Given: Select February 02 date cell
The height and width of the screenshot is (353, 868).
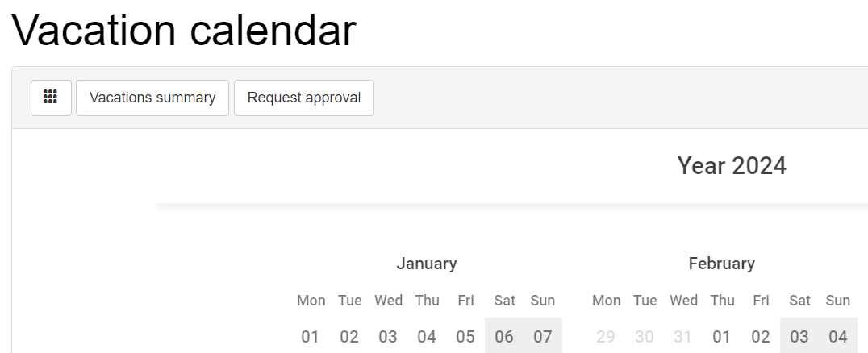Looking at the screenshot, I should pyautogui.click(x=761, y=336).
